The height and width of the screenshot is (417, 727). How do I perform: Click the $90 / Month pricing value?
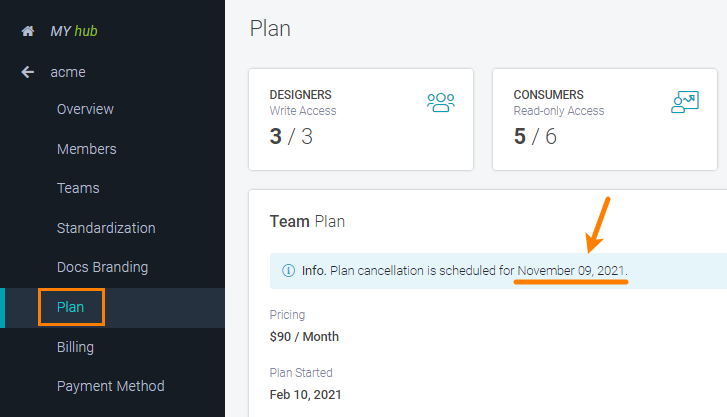[x=304, y=337]
